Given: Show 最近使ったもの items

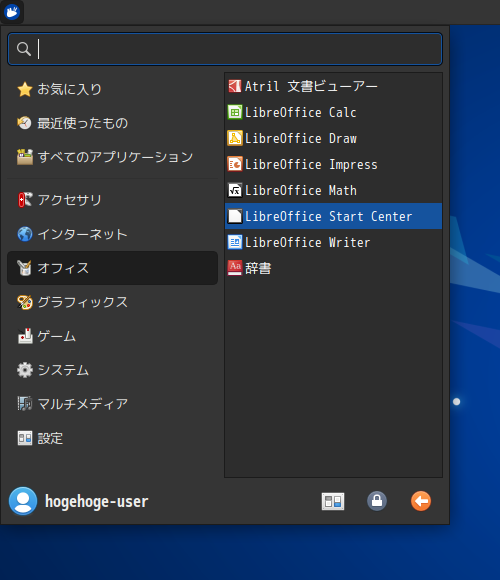Looking at the screenshot, I should [x=112, y=123].
